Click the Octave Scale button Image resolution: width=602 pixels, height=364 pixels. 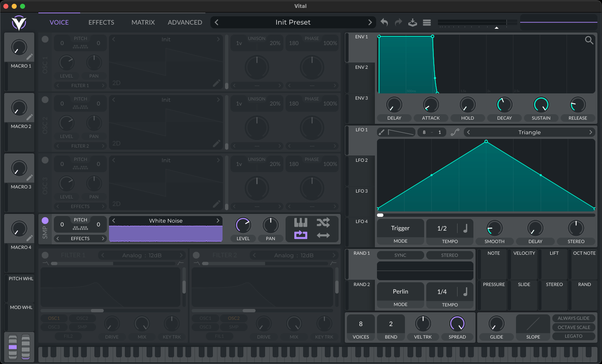point(574,327)
